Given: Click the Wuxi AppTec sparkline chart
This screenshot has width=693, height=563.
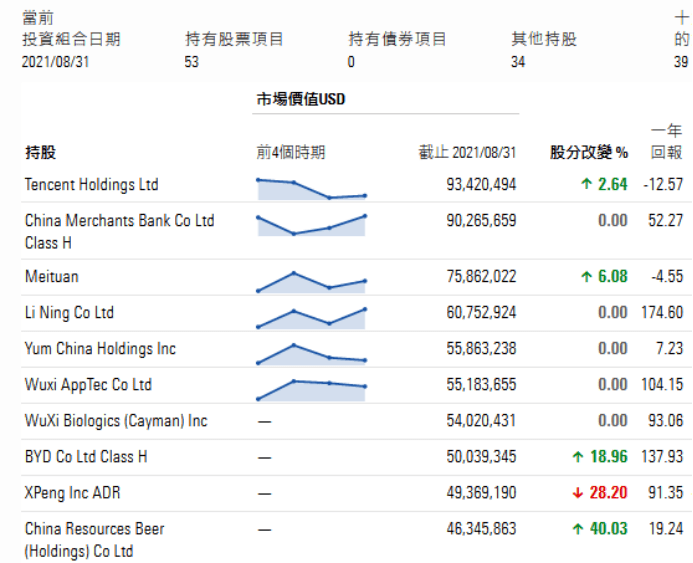Looking at the screenshot, I should pyautogui.click(x=312, y=390).
